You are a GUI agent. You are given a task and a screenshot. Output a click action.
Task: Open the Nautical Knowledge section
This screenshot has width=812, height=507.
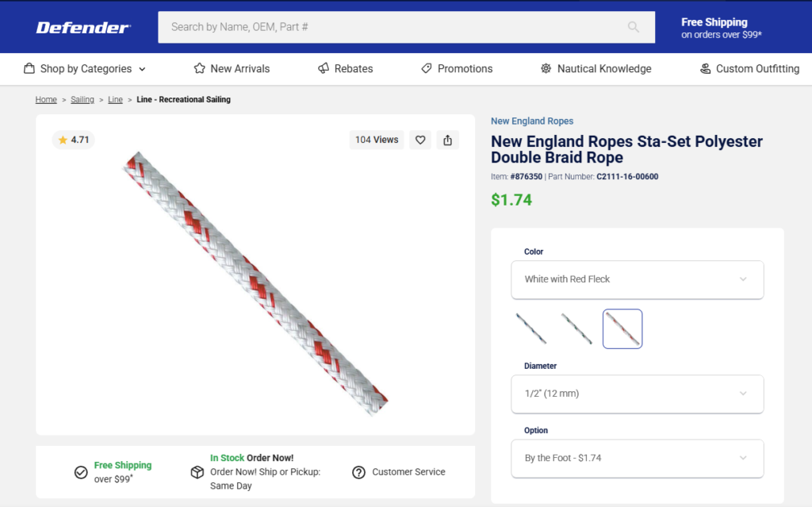tap(596, 69)
